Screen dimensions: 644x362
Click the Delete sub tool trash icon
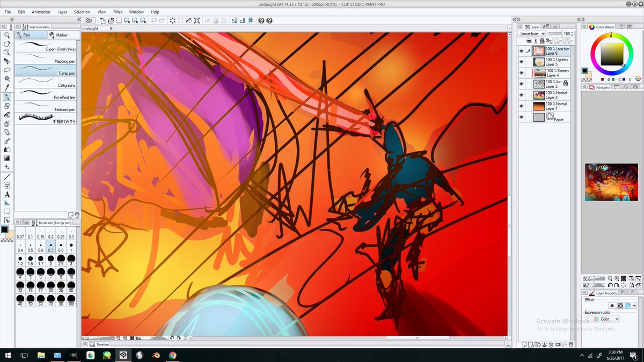(77, 215)
